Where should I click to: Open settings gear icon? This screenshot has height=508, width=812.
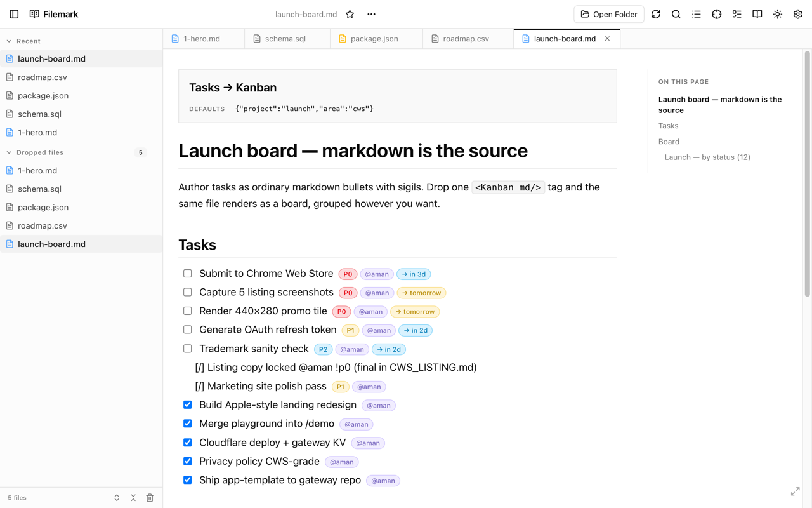798,14
